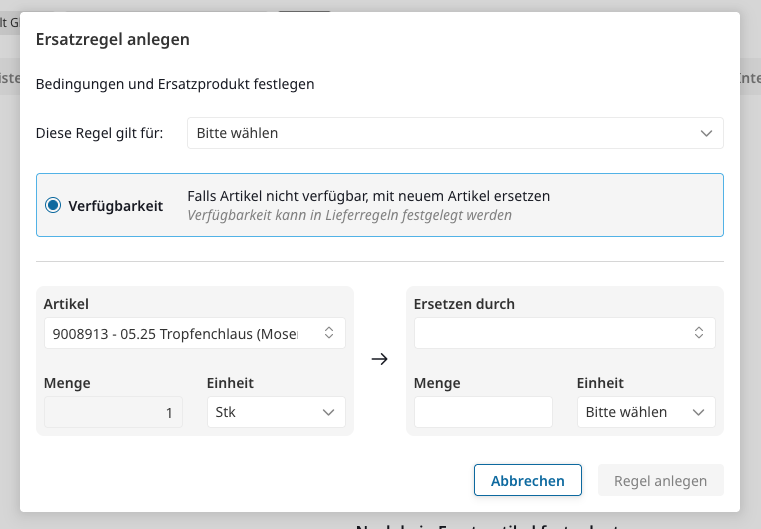Click the 'Regel anlegen' button
Viewport: 761px width, 529px height.
[660, 481]
